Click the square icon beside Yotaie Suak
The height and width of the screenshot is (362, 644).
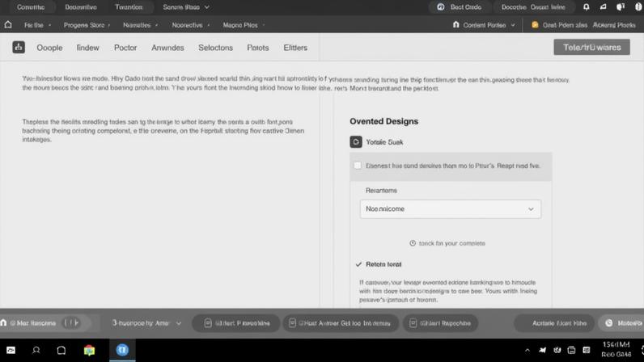pyautogui.click(x=355, y=141)
